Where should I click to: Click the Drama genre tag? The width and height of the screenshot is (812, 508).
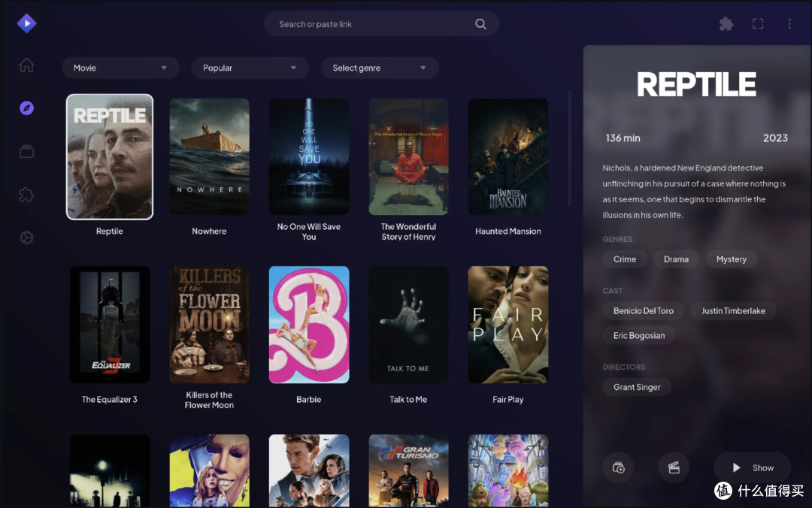(677, 259)
